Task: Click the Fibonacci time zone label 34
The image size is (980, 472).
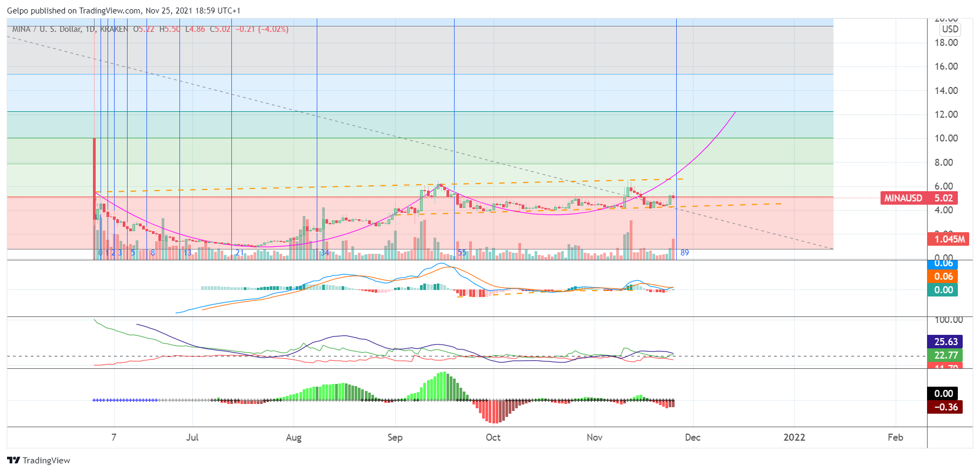Action: point(324,253)
